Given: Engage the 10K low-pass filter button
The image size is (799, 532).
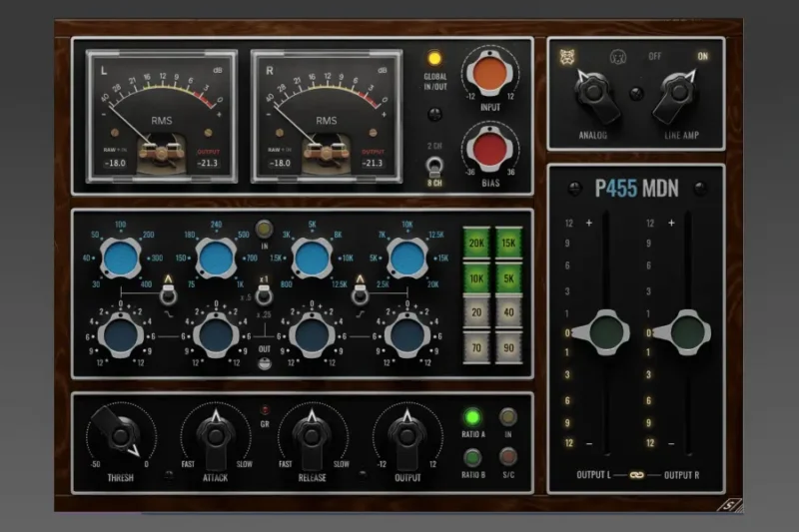Looking at the screenshot, I should click(476, 278).
